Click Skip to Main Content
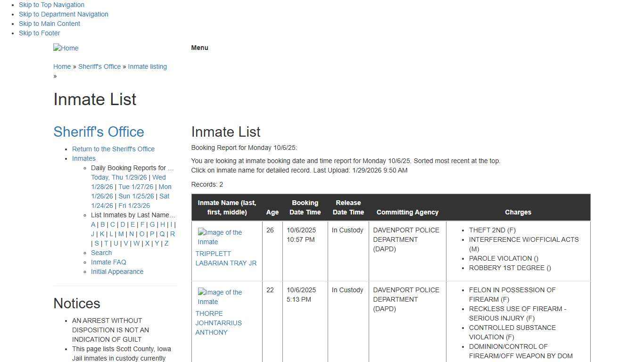Viewport: 644px width, 362px height. click(x=49, y=24)
